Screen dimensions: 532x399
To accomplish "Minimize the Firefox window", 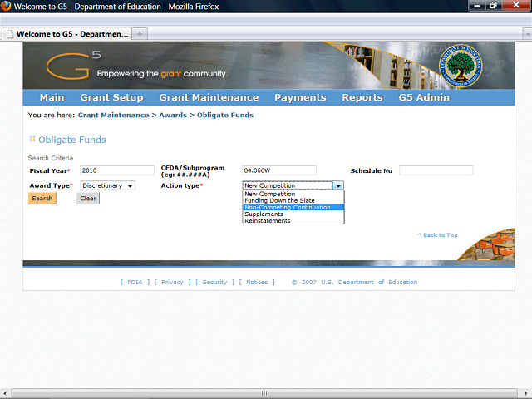I will [476, 5].
